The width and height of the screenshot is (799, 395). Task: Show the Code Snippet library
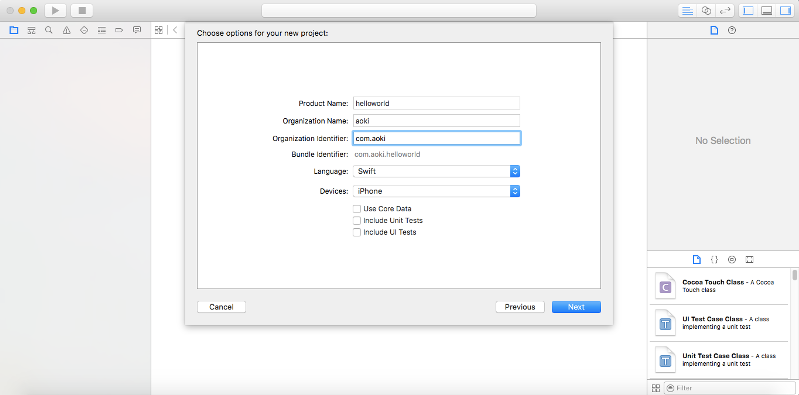pyautogui.click(x=714, y=259)
